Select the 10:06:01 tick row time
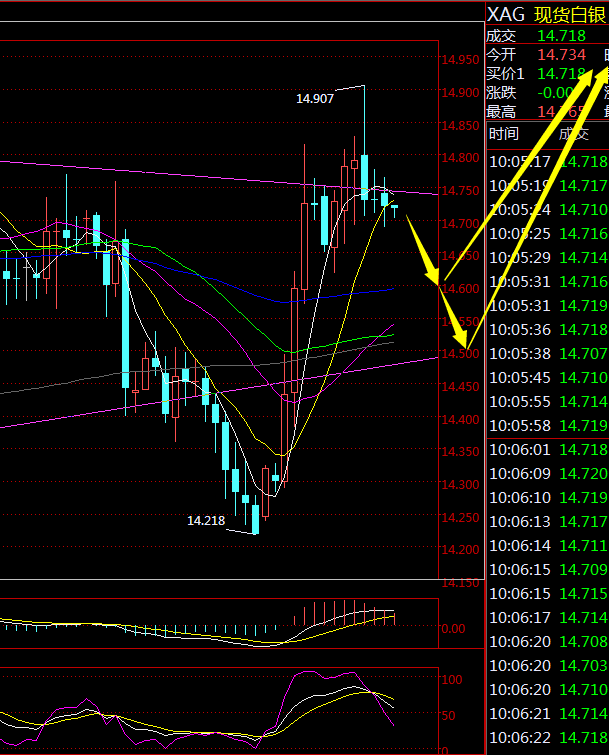 519,450
